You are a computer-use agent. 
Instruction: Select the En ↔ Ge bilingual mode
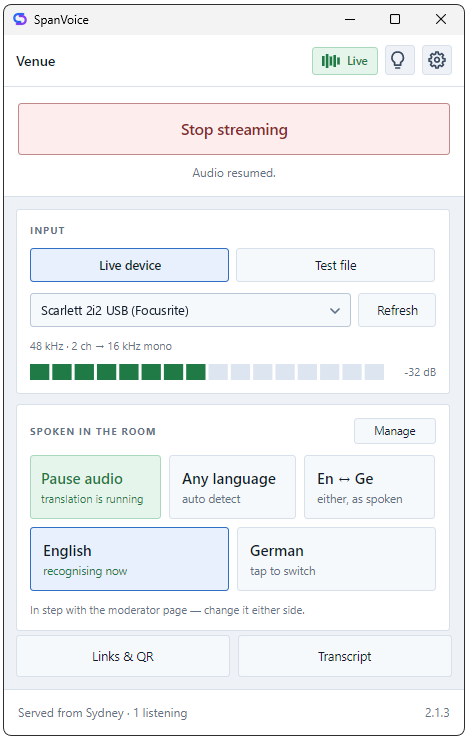369,487
